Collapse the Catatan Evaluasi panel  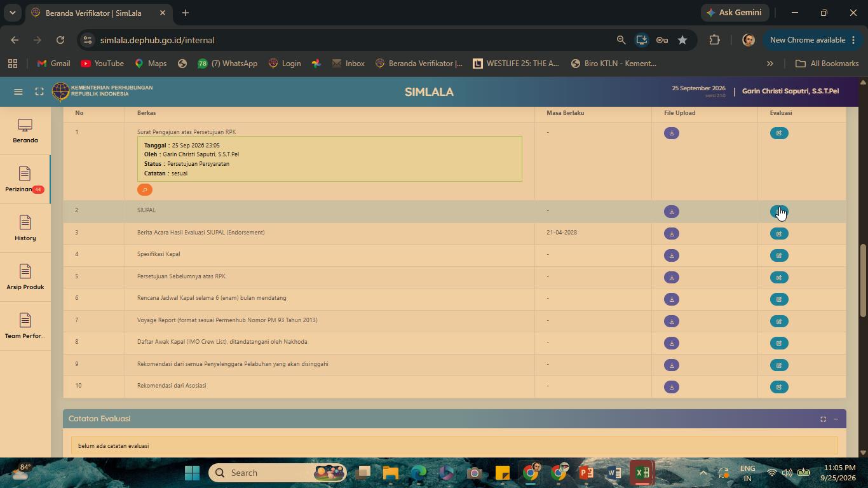click(x=836, y=419)
